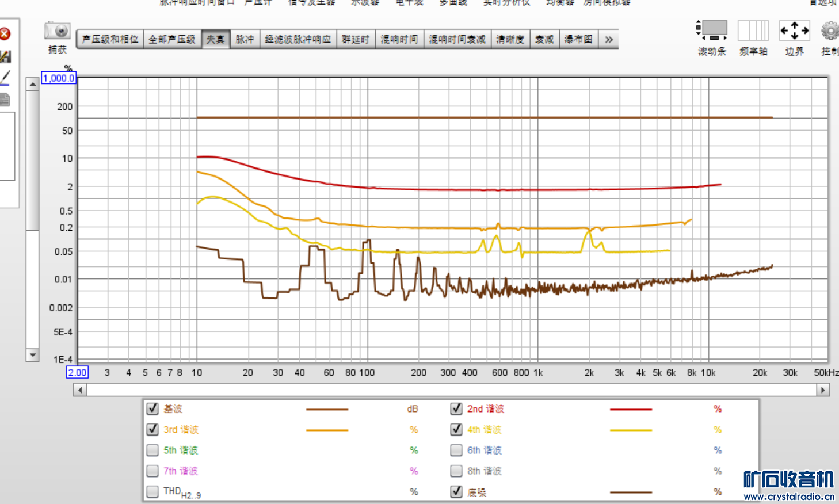Disable the 底噪 noise floor checkbox
Viewport: 839px width, 504px height.
pos(456,492)
